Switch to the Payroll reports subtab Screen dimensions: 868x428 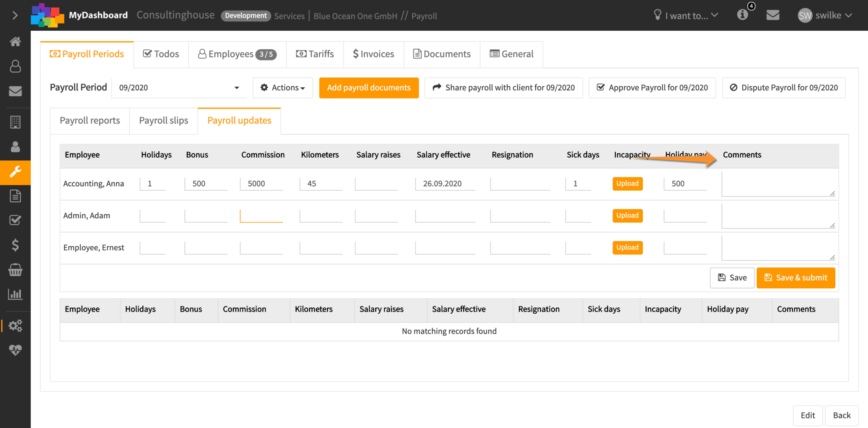90,121
